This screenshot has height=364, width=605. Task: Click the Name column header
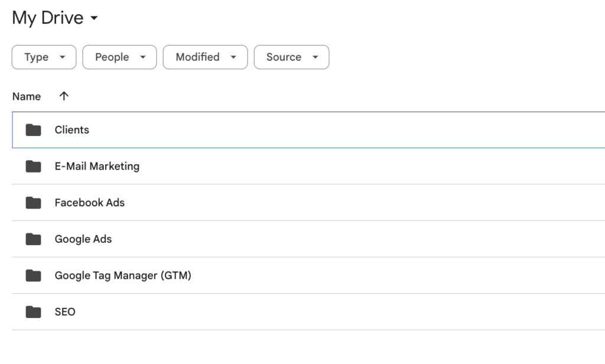pos(27,96)
